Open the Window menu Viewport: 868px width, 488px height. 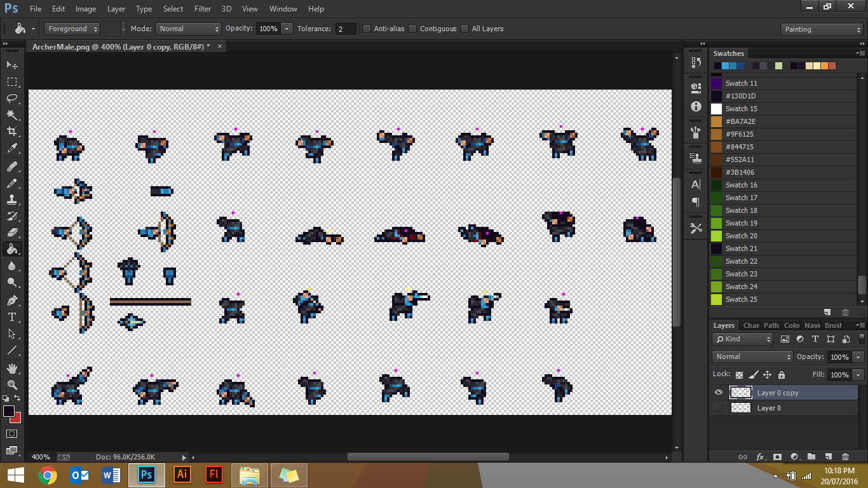click(x=283, y=9)
